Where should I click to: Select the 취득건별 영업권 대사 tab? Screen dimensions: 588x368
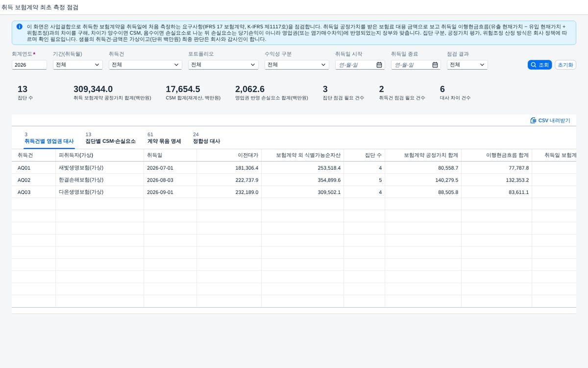(49, 138)
